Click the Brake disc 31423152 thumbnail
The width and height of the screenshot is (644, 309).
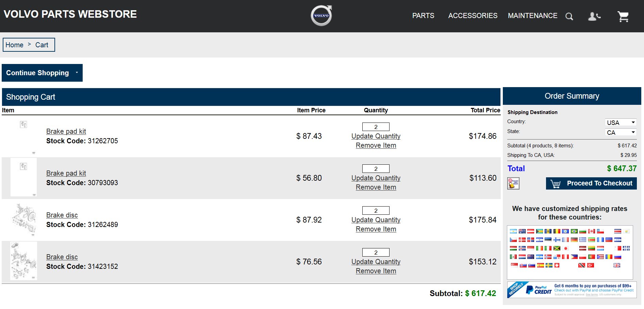click(23, 261)
